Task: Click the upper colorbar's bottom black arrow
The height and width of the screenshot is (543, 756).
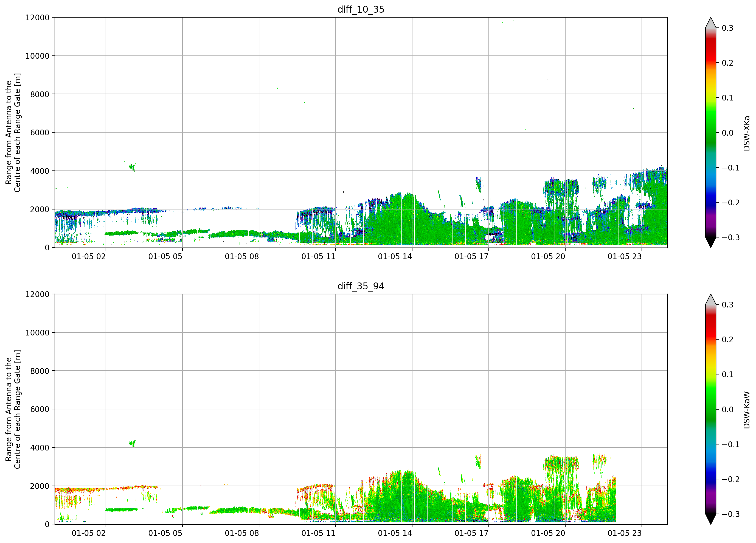Action: point(711,242)
